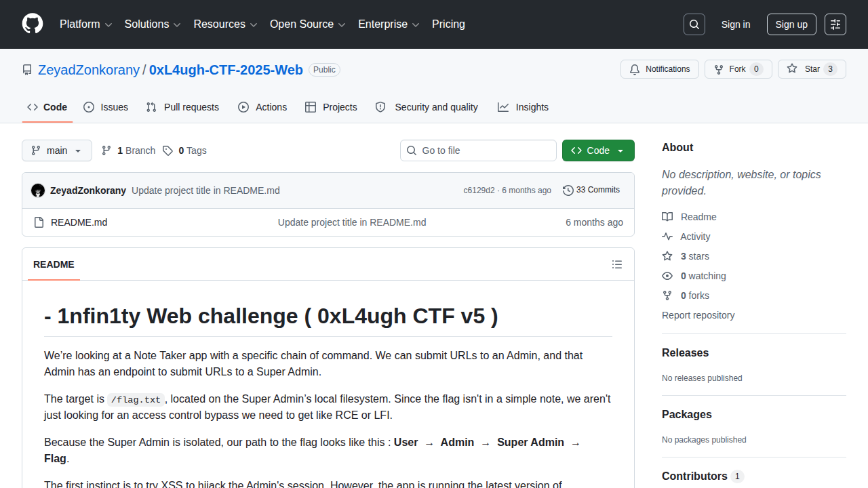Open the Pull requests tab
This screenshot has width=868, height=488.
(x=182, y=107)
